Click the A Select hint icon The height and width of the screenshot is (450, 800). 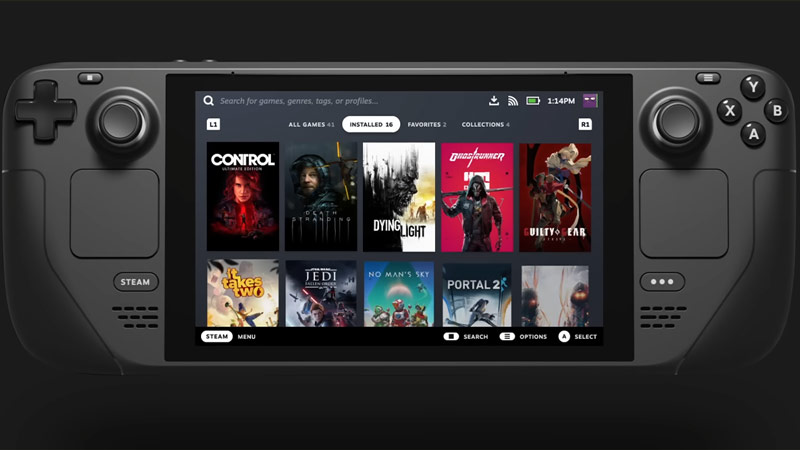click(564, 336)
